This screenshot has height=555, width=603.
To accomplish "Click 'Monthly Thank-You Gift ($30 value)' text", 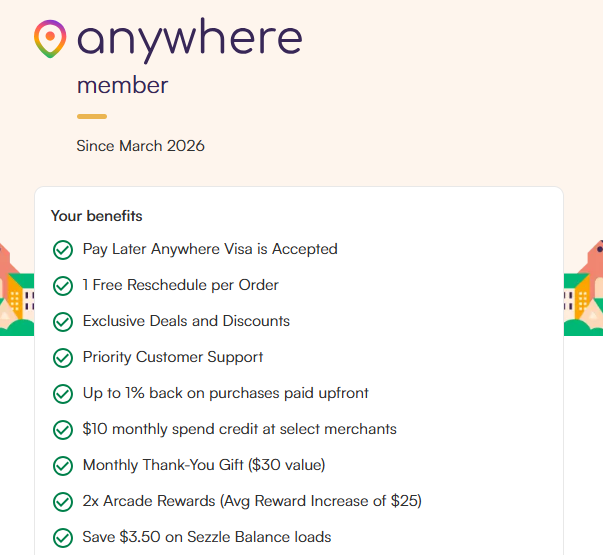I will pyautogui.click(x=204, y=465).
